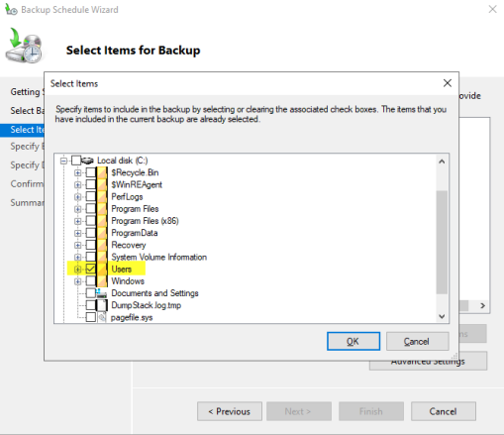Click the Program Files (x86) folder icon
Image resolution: width=504 pixels, height=435 pixels.
[x=102, y=221]
